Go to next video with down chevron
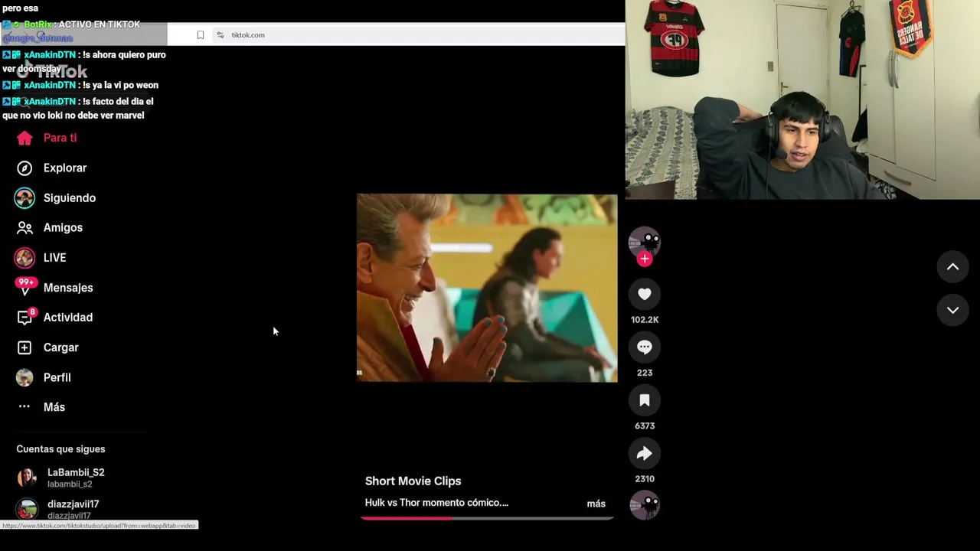Screen dimensions: 980x551 (952, 310)
